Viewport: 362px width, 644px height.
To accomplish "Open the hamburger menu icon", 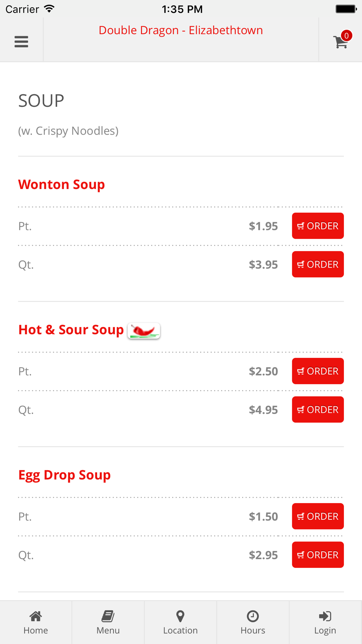I will [x=21, y=42].
